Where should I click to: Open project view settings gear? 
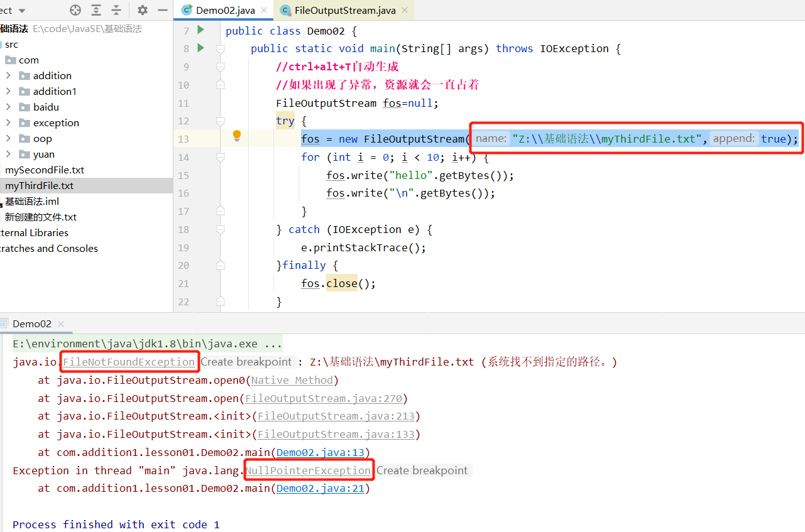143,10
